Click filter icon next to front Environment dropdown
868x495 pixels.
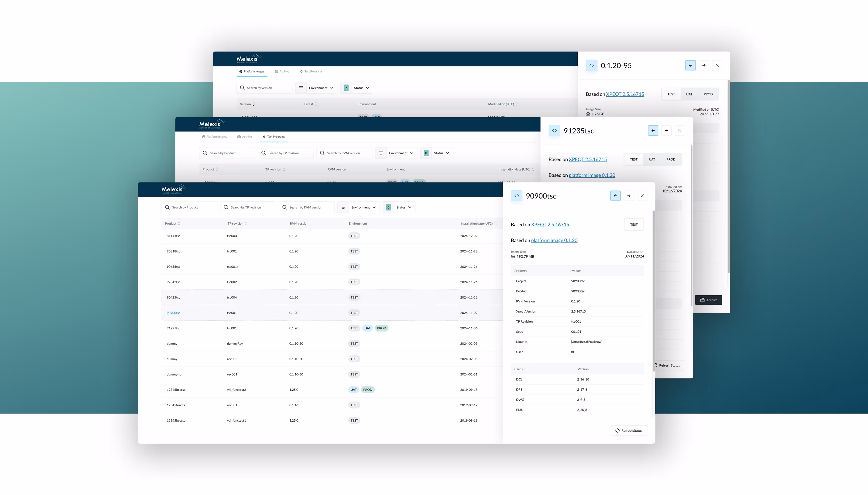pos(344,207)
